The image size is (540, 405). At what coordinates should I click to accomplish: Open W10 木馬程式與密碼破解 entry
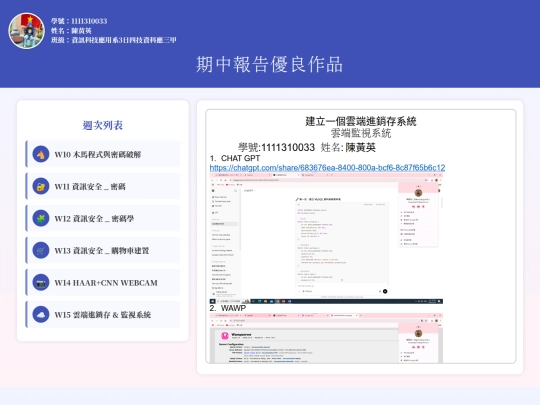click(x=103, y=154)
